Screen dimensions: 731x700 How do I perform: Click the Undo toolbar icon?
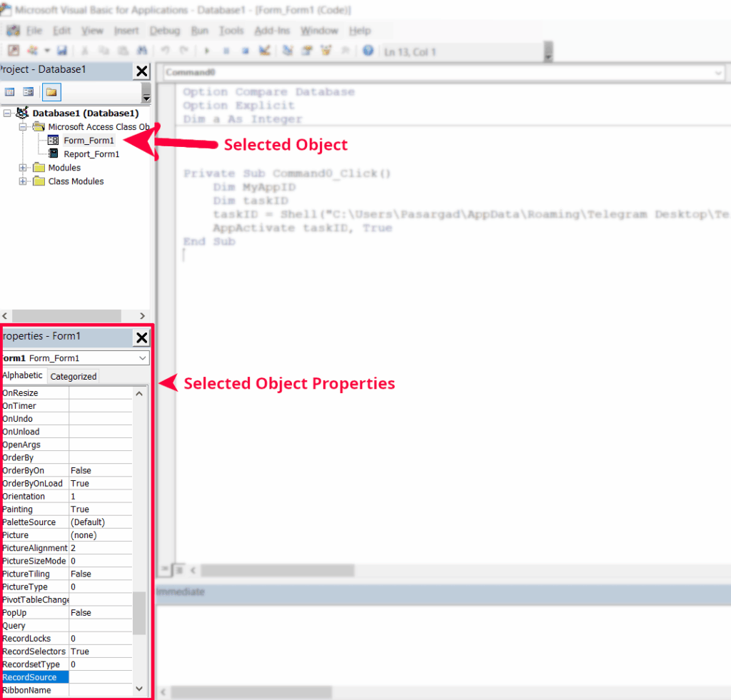tap(165, 51)
